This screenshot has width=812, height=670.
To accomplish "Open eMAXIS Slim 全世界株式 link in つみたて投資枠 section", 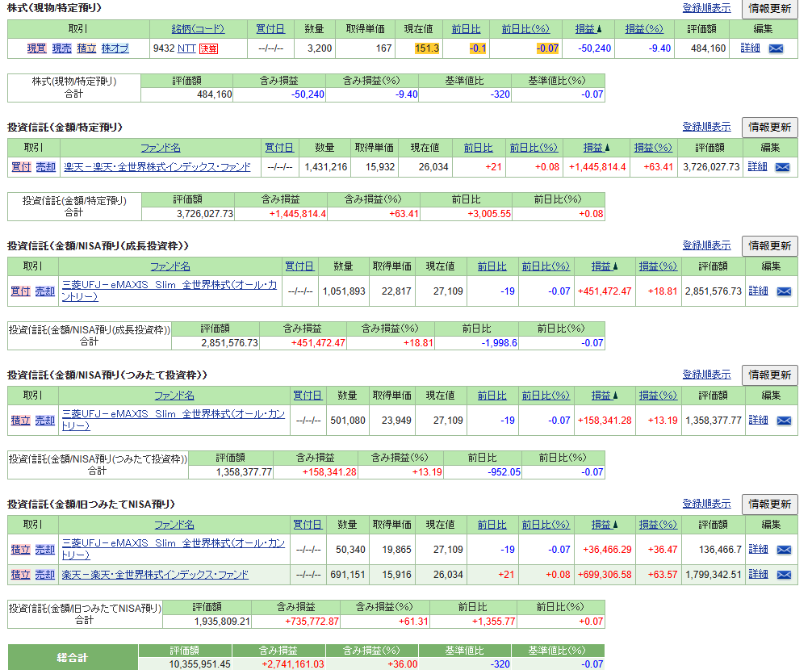I will (x=174, y=420).
